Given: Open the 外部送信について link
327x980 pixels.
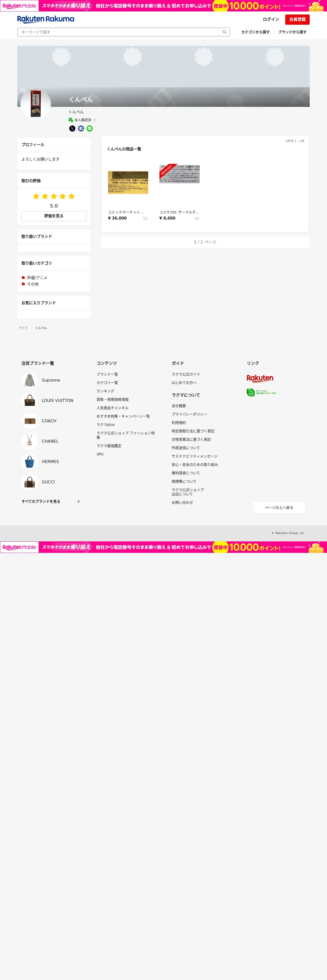Looking at the screenshot, I should click(x=186, y=448).
